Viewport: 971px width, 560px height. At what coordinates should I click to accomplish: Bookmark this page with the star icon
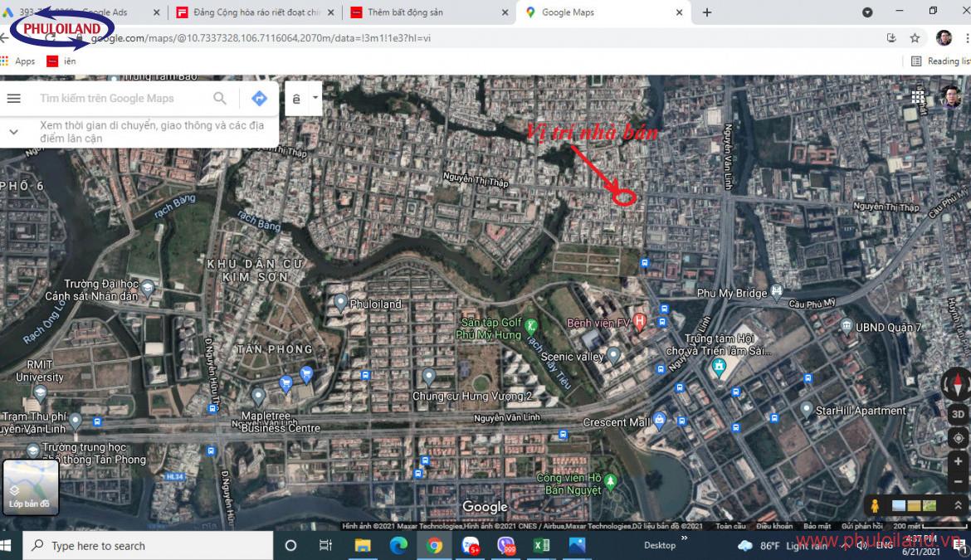click(x=915, y=38)
